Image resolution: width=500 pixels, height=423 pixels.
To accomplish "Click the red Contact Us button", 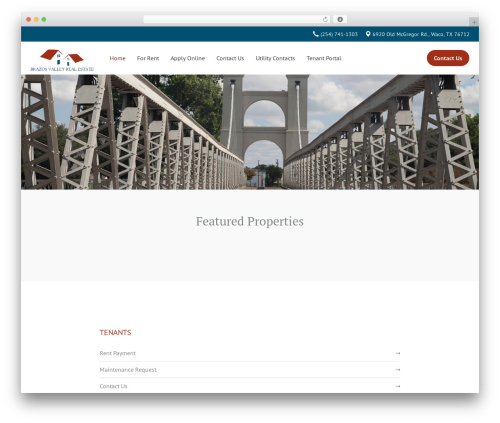I will click(x=448, y=58).
